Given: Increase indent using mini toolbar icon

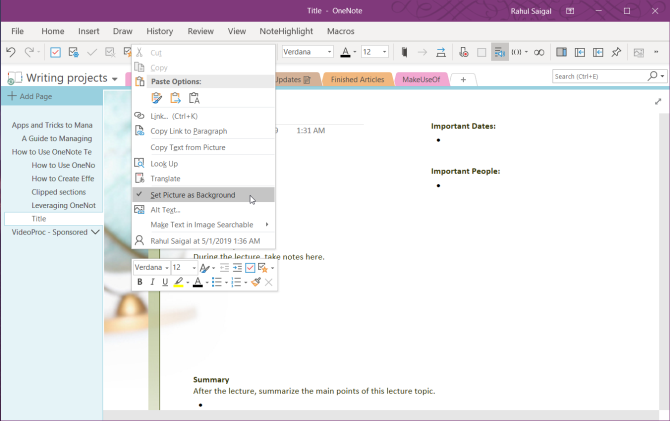Looking at the screenshot, I should click(237, 268).
